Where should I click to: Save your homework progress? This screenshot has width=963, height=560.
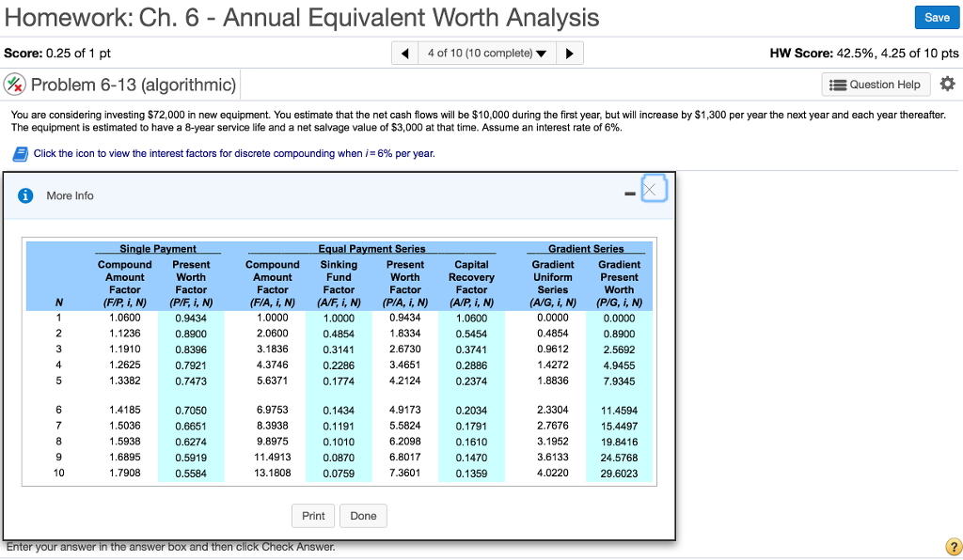(937, 17)
